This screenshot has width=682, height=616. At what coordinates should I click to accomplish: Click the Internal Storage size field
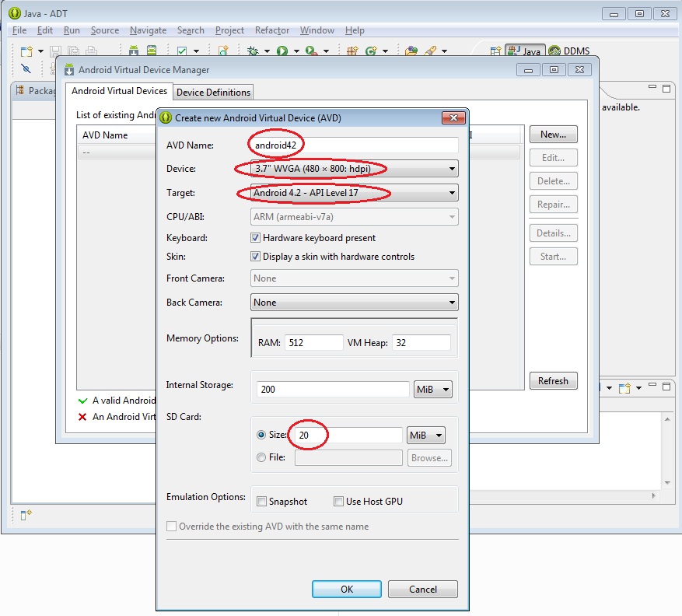point(333,390)
